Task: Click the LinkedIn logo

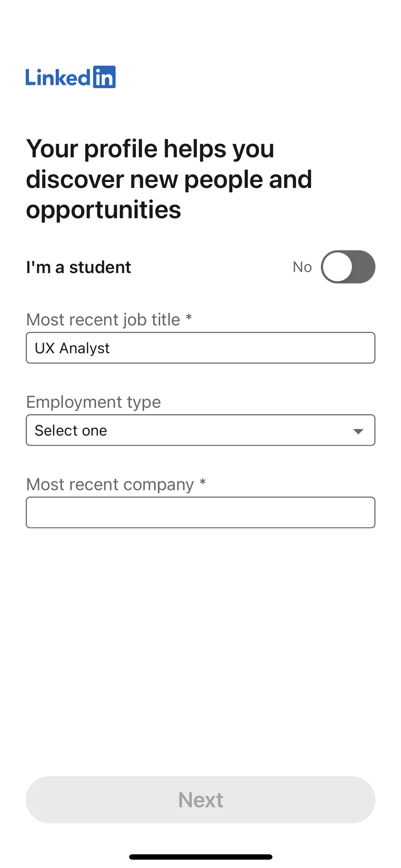Action: click(70, 77)
